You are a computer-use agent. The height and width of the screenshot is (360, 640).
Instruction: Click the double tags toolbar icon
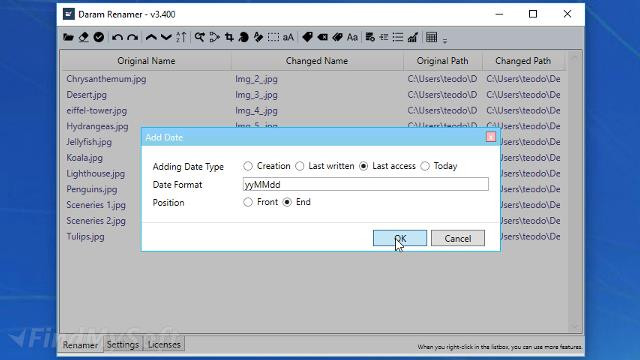point(337,38)
